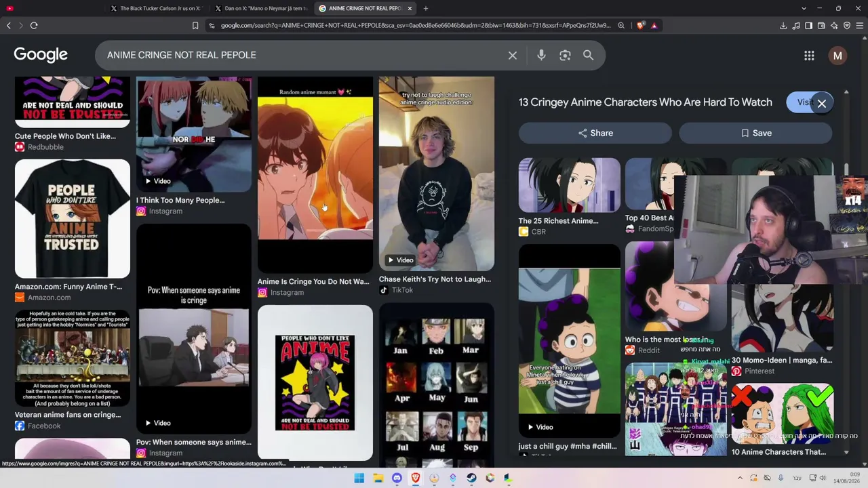Open File Explorer from taskbar

(378, 478)
